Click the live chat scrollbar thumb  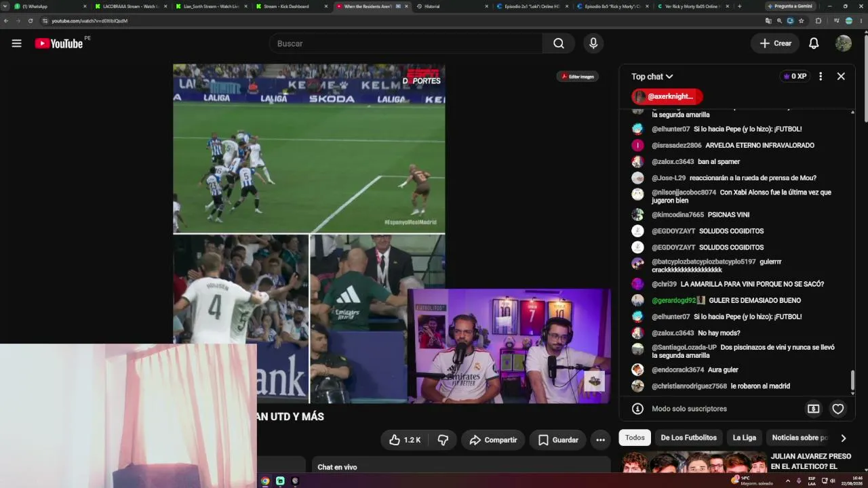(852, 380)
